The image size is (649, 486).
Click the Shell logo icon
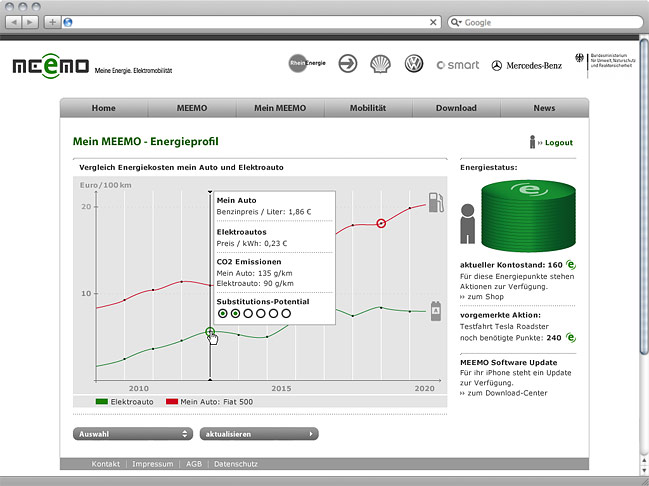coord(380,64)
